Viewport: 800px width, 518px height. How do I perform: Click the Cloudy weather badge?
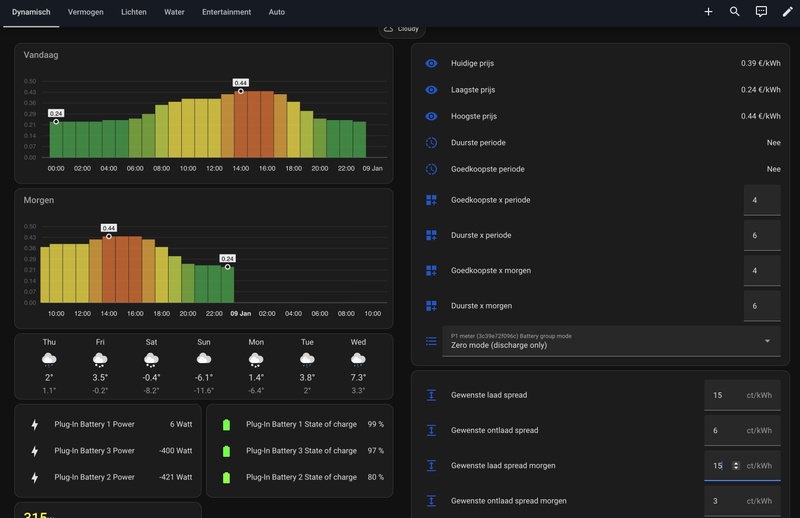tap(401, 29)
